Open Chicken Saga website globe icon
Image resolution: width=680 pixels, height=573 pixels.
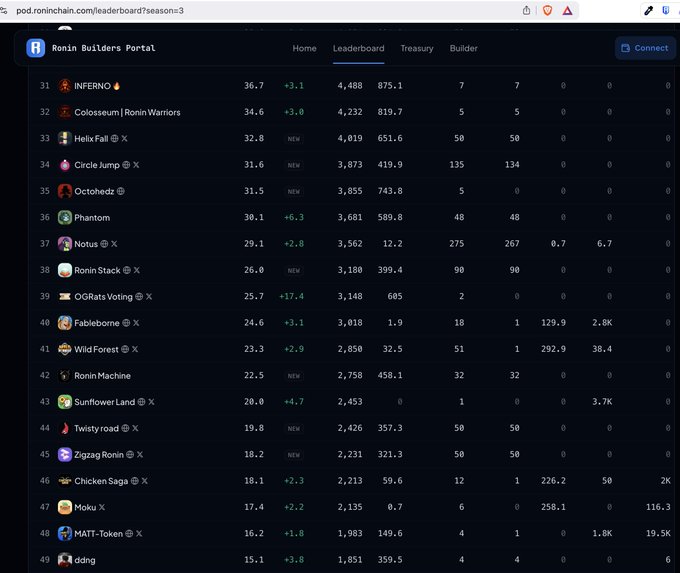pos(134,481)
